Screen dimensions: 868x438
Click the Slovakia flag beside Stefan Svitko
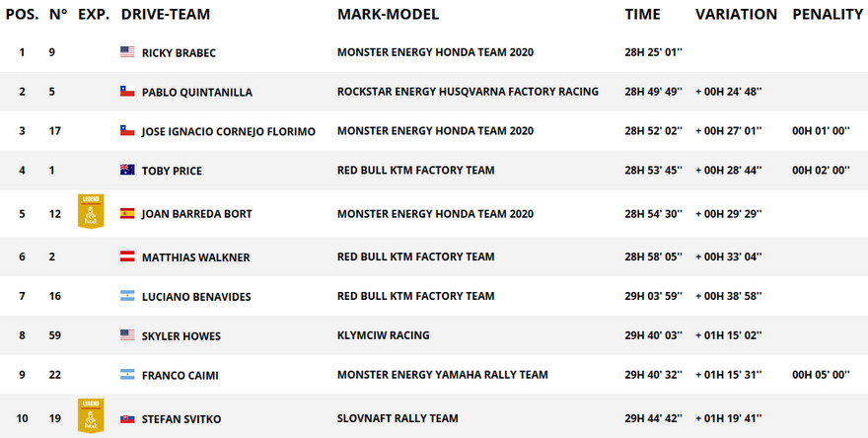coord(127,418)
